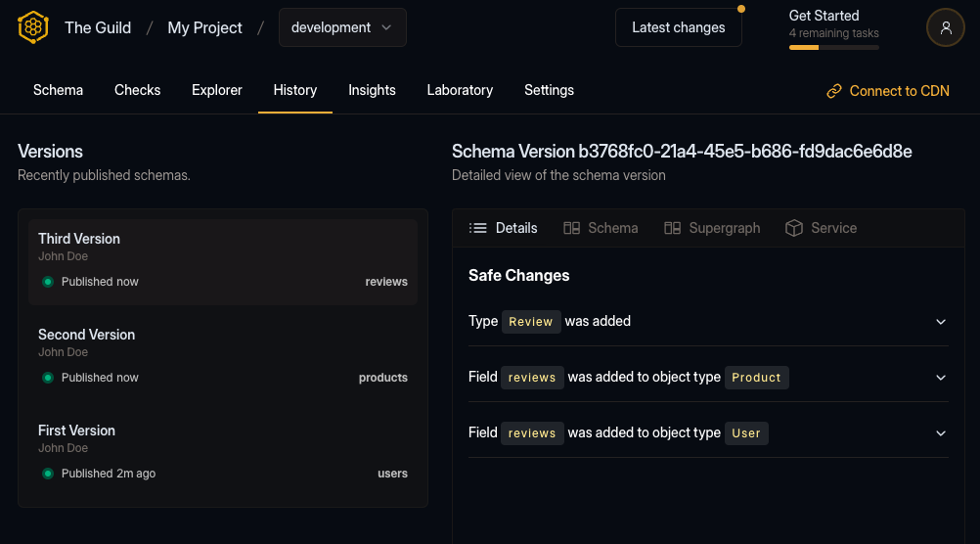Open the Laboratory tab
Image resolution: width=980 pixels, height=544 pixels.
click(x=460, y=90)
